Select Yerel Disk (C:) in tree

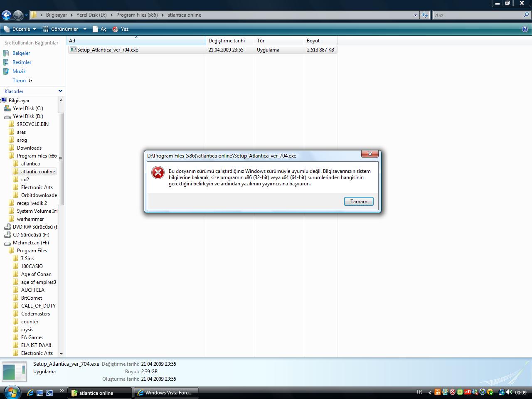28,108
